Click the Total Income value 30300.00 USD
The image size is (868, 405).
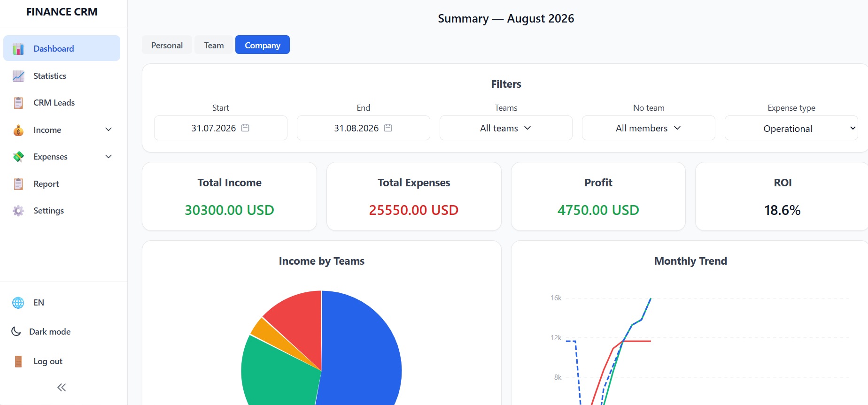tap(229, 210)
